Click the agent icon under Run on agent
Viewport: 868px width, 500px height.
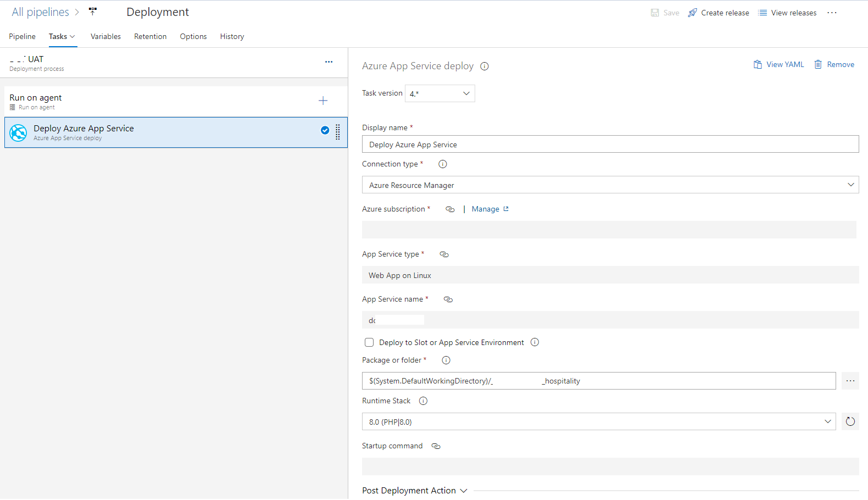13,107
